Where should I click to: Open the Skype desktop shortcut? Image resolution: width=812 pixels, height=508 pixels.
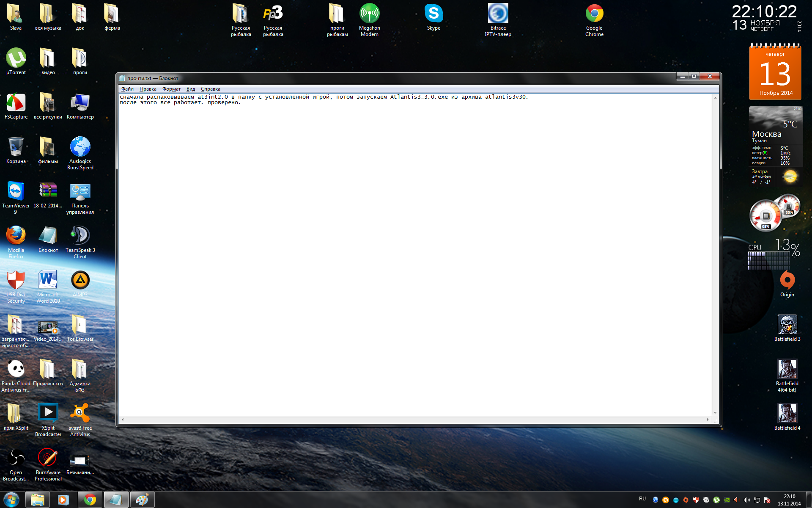[x=433, y=14]
